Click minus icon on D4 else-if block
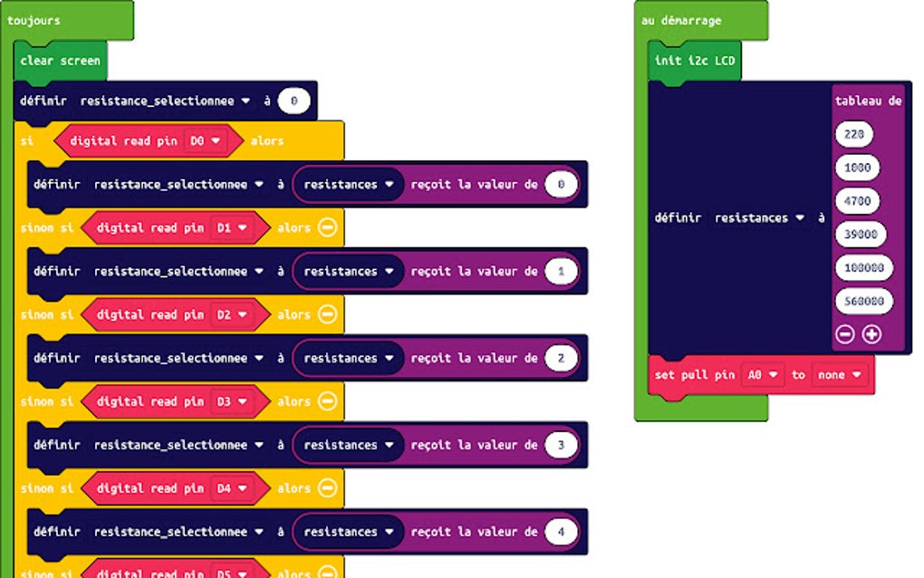The image size is (924, 578). click(x=328, y=488)
